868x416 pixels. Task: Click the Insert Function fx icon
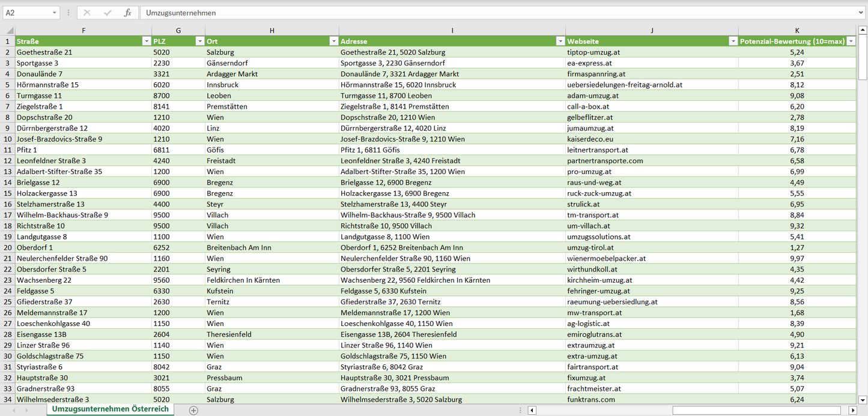click(127, 13)
